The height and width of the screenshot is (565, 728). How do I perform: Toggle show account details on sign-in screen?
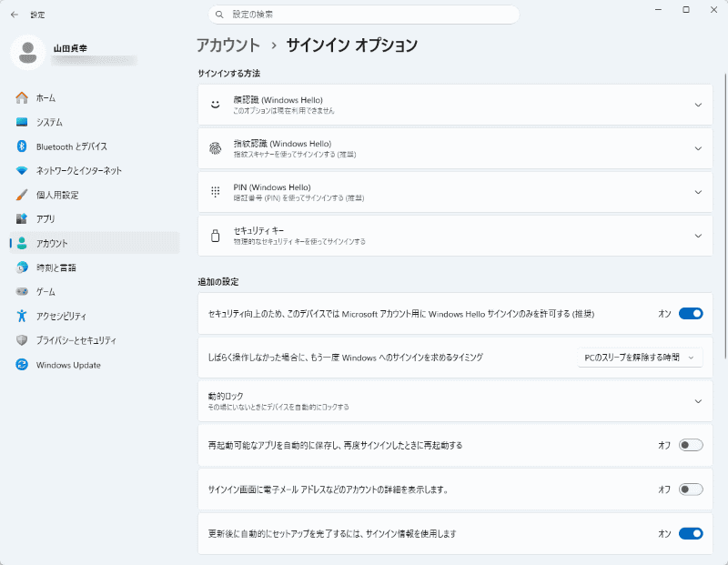click(691, 489)
